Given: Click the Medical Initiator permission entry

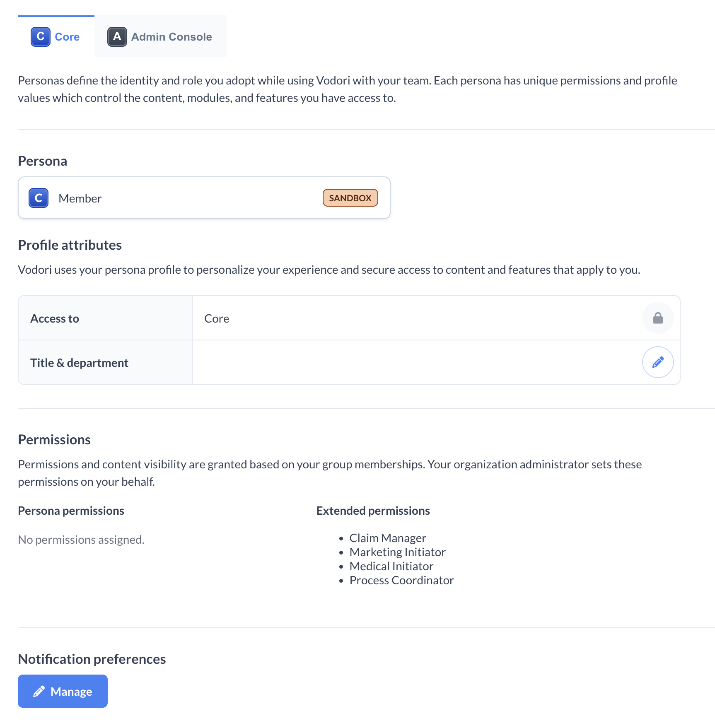Looking at the screenshot, I should [x=391, y=566].
